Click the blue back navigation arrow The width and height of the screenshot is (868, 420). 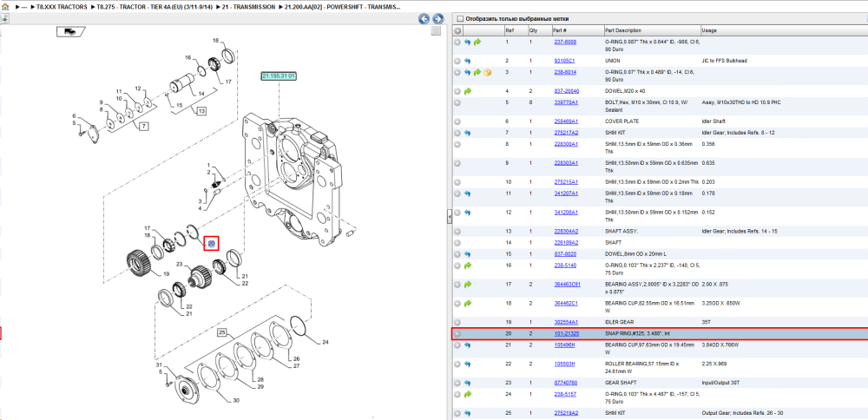point(424,19)
